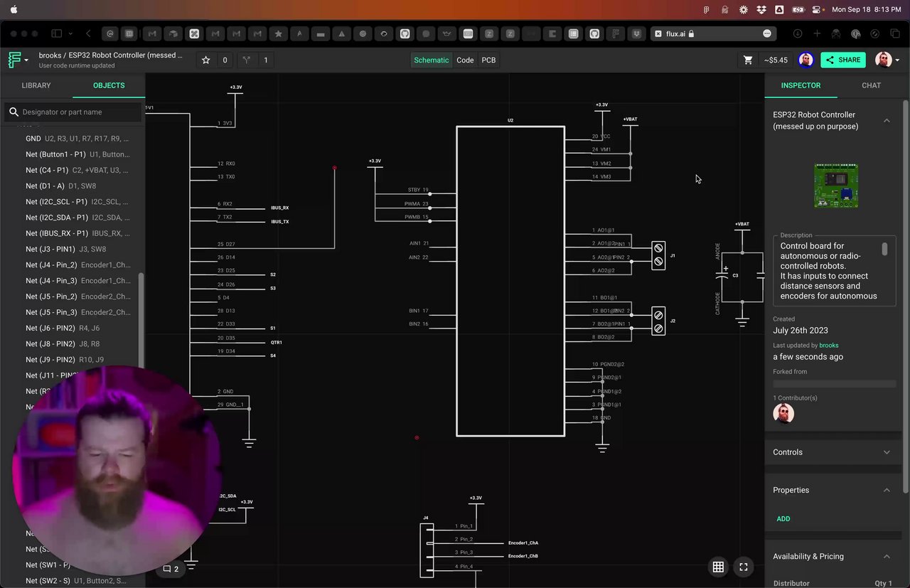The height and width of the screenshot is (588, 910).
Task: Open the brooks link under Last updated by
Action: 829,346
